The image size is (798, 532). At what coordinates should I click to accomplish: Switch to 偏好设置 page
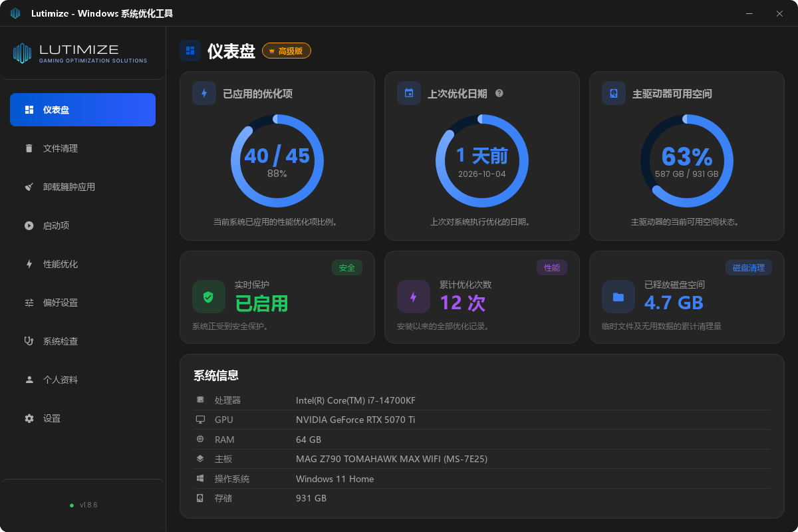(x=82, y=303)
